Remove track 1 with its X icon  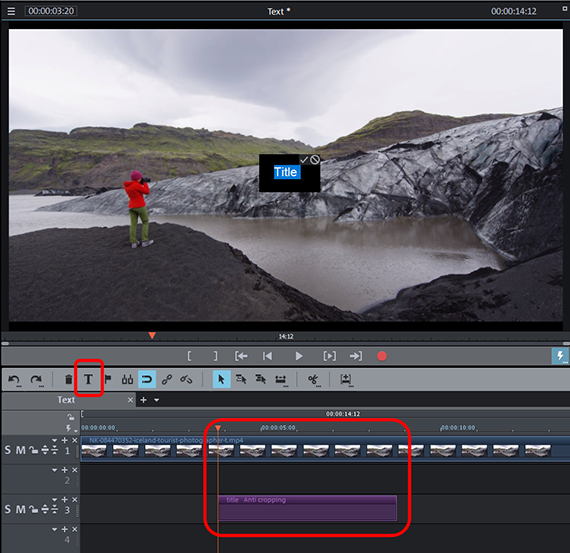(75, 440)
